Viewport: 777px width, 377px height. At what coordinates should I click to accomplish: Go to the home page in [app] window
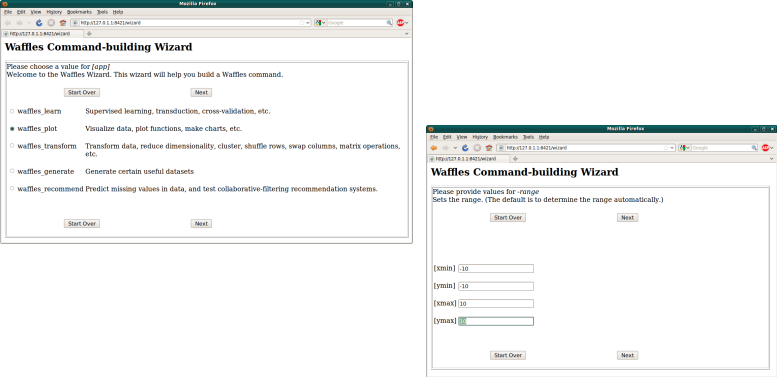coord(63,23)
